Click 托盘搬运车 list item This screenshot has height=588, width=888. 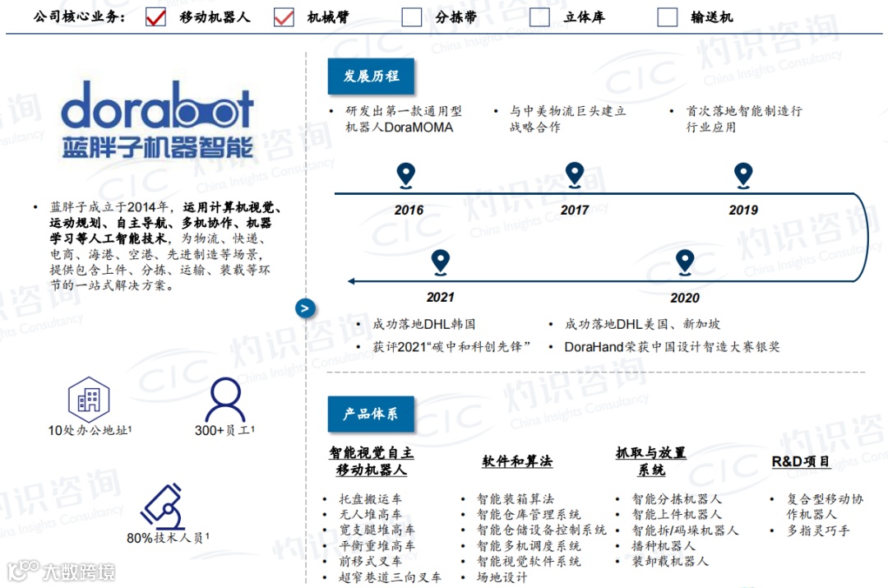(x=370, y=499)
